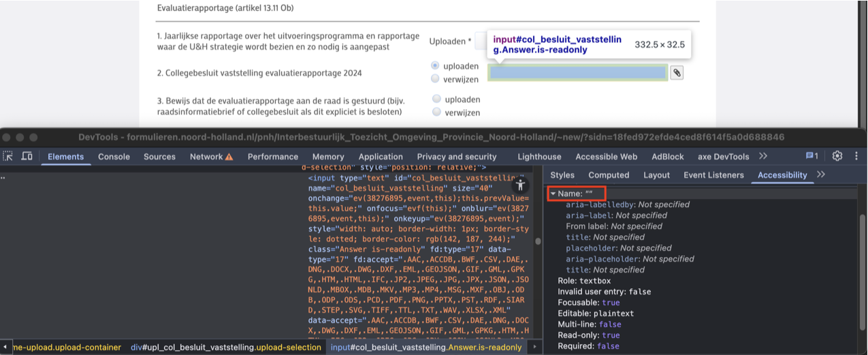Screen dimensions: 868x355
Task: Select div#upl_col_besluit_vaststelling breadcrumb
Action: coord(225,348)
